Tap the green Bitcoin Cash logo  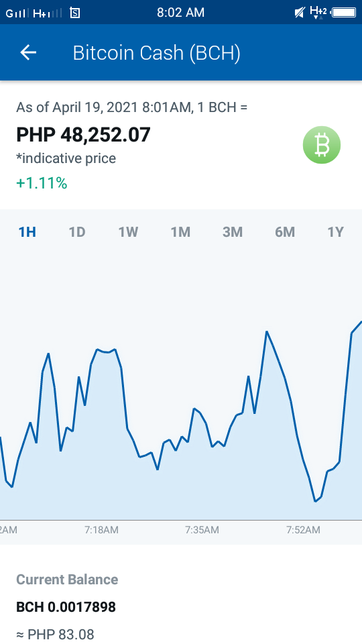click(322, 145)
